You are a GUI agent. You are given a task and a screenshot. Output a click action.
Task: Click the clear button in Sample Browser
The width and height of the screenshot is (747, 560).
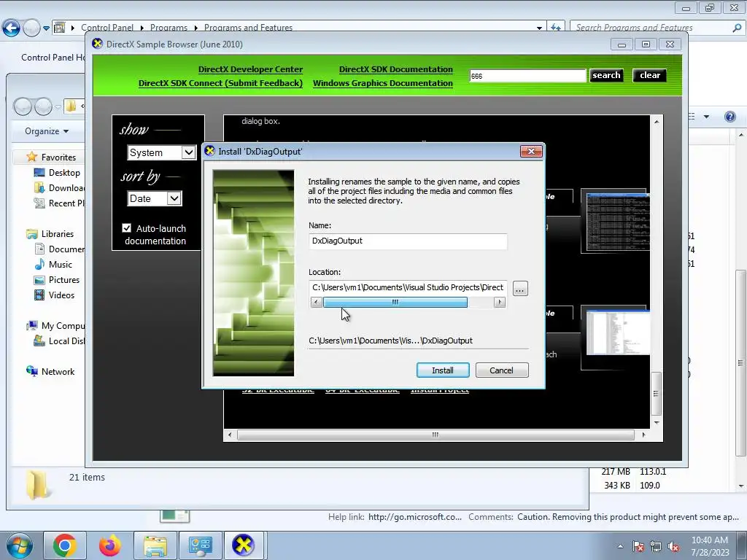click(650, 75)
